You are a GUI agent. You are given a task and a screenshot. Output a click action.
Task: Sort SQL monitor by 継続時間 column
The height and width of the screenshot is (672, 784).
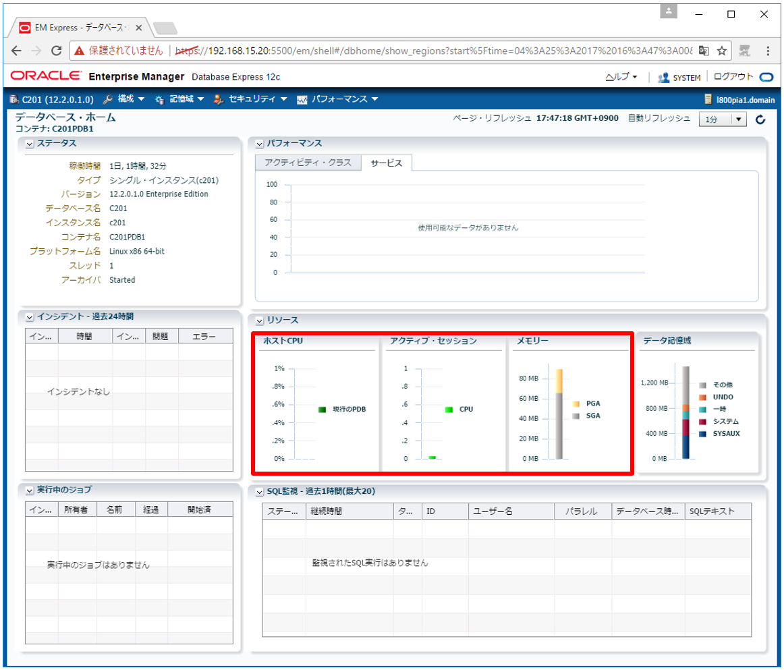tap(349, 511)
